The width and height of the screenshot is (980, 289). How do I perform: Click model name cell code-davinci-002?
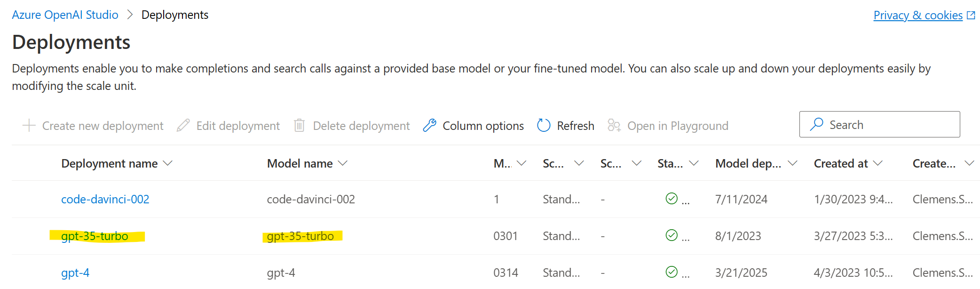coord(311,199)
